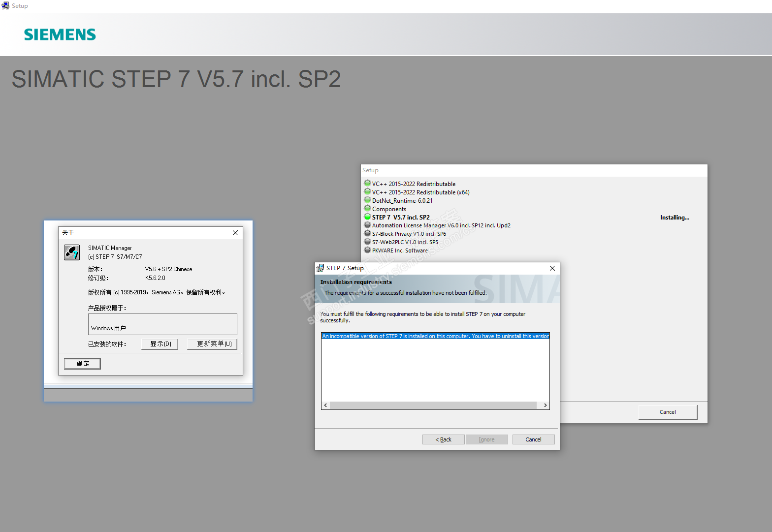Screen dimensions: 772x532
Task: Click the SIMATIC Manager application icon
Action: [72, 252]
